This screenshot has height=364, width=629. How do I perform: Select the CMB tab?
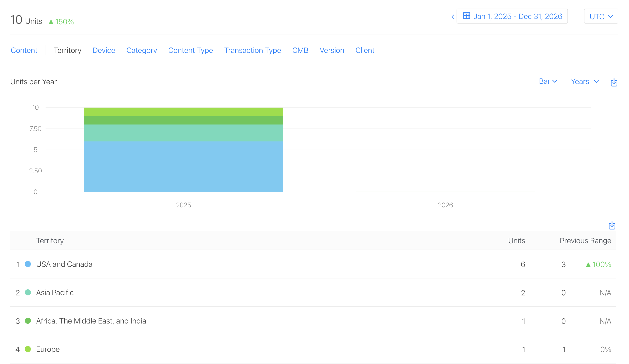(x=300, y=50)
